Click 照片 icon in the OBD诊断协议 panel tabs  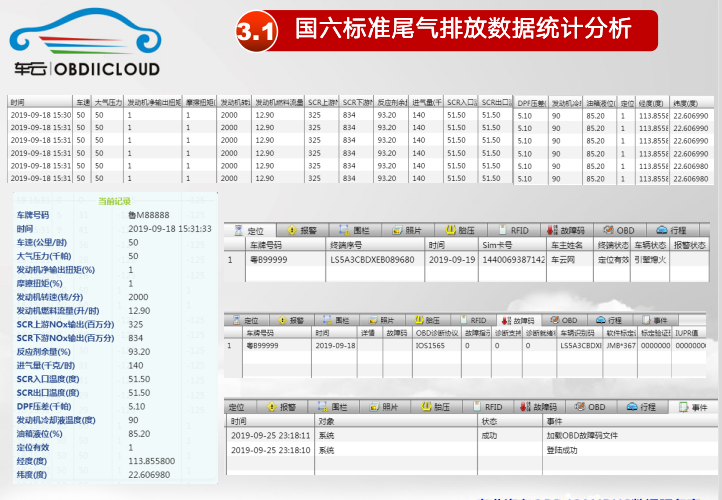click(373, 320)
